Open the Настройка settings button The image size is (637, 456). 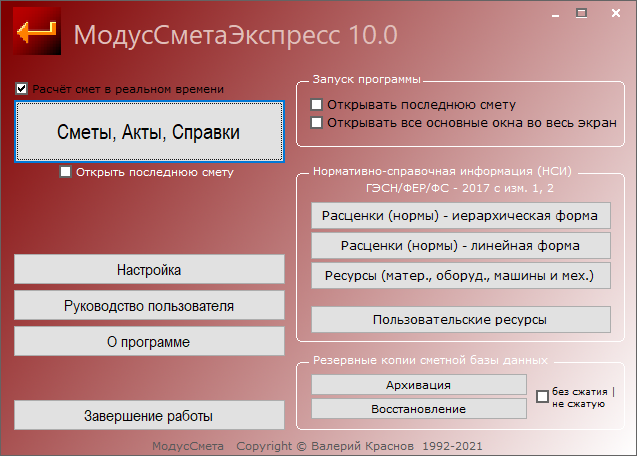149,269
